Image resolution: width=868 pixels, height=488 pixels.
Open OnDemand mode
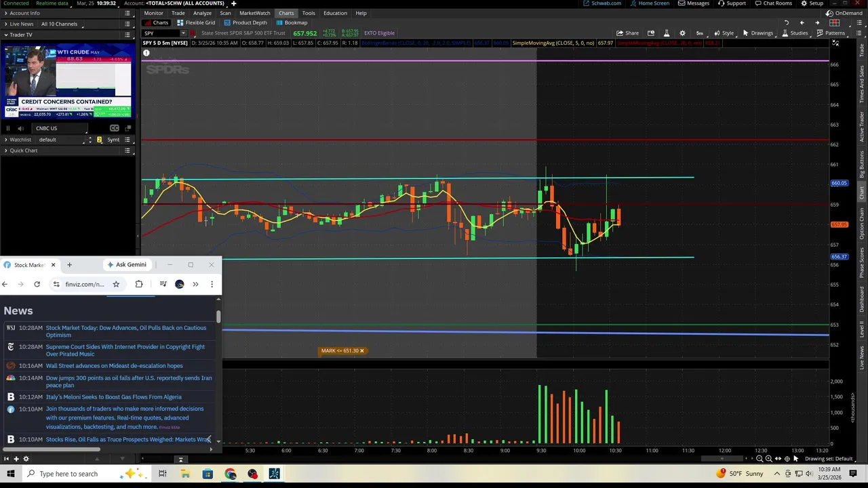[x=844, y=13]
